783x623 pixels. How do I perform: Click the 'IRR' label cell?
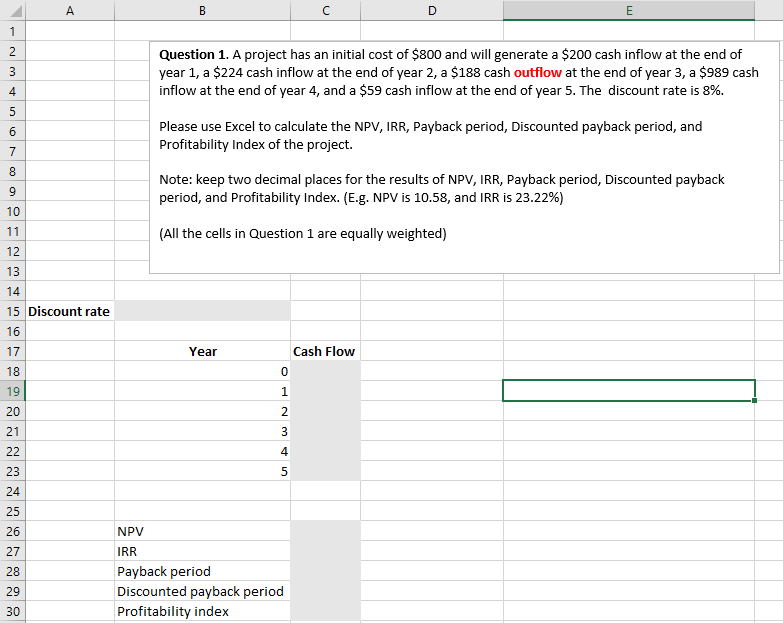(202, 551)
